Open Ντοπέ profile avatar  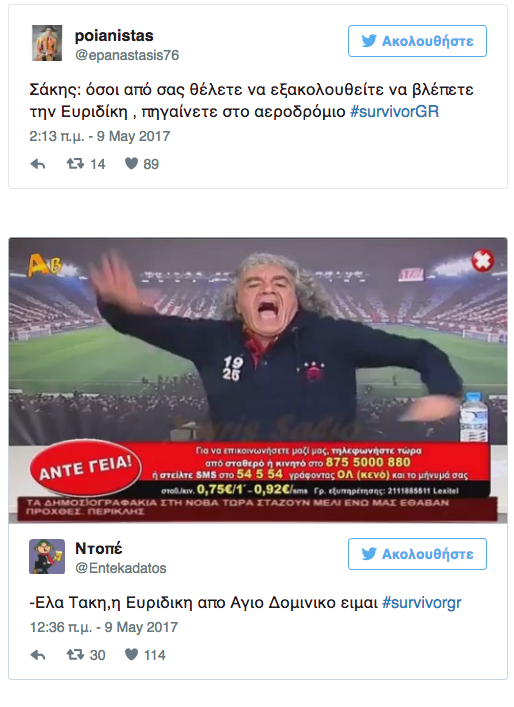click(x=47, y=556)
